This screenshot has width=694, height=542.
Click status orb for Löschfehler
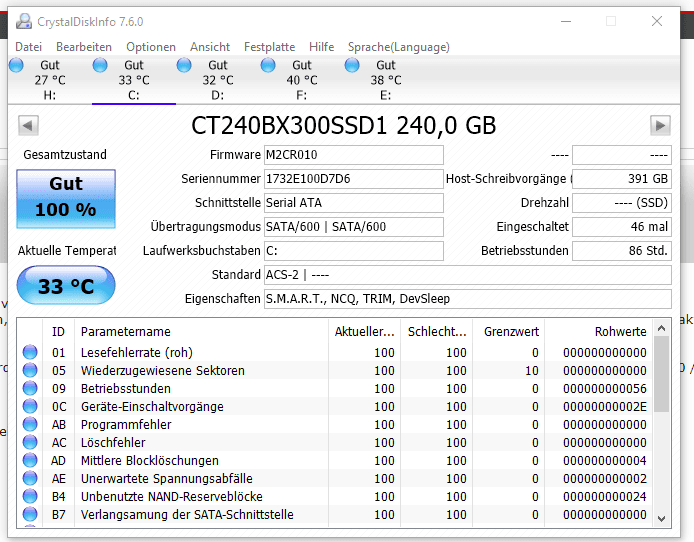point(30,442)
